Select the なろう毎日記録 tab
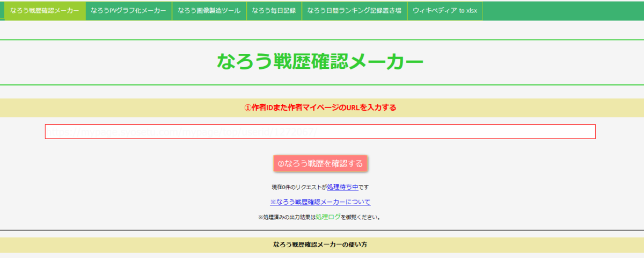 274,11
